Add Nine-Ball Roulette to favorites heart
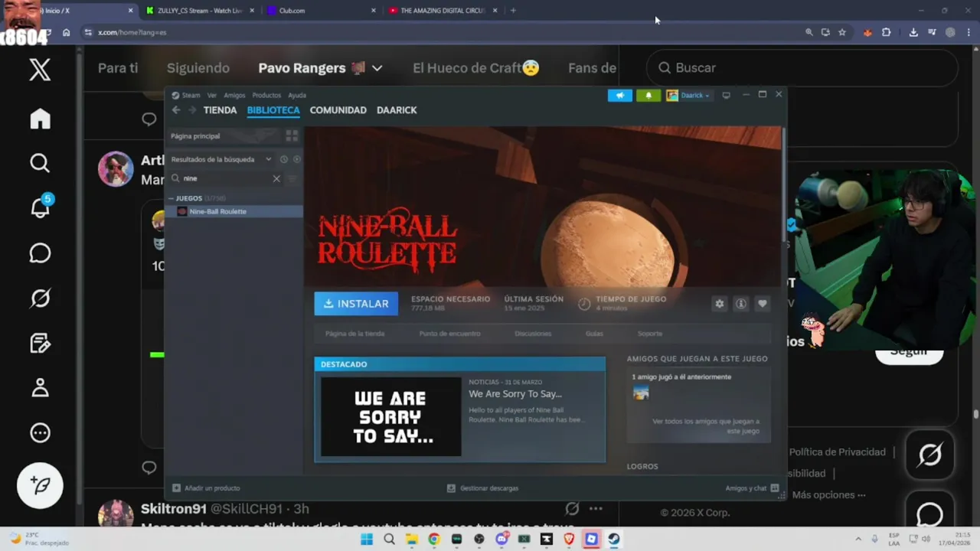This screenshot has height=551, width=980. 763,304
